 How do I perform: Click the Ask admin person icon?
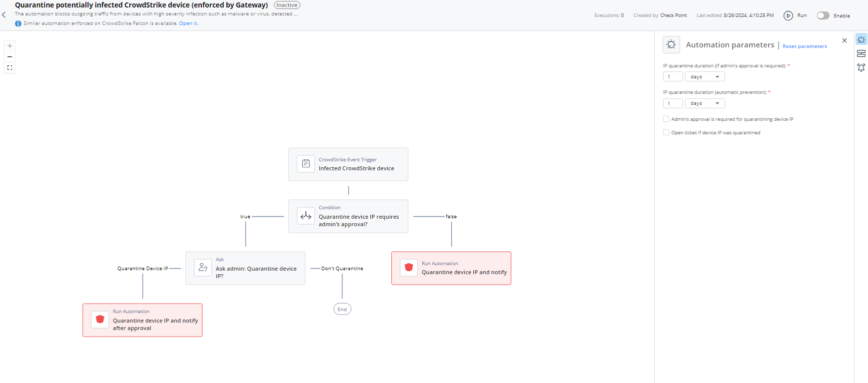(203, 268)
